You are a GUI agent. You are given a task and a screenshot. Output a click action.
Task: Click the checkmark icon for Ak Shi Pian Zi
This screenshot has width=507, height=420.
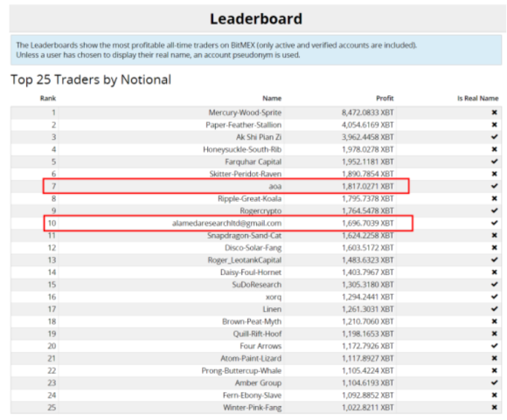click(x=495, y=137)
